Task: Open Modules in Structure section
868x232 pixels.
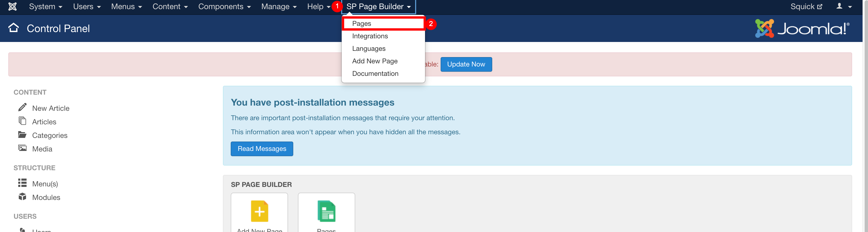Action: coord(46,197)
